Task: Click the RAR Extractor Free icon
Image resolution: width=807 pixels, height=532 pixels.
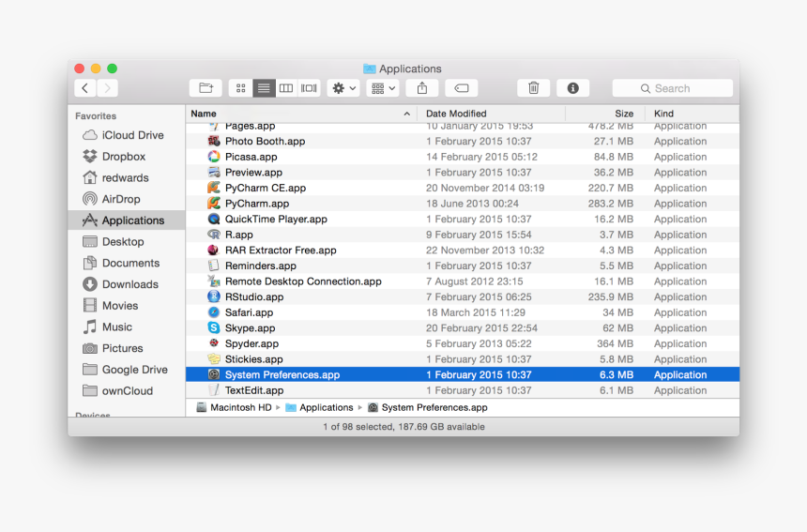Action: tap(214, 251)
